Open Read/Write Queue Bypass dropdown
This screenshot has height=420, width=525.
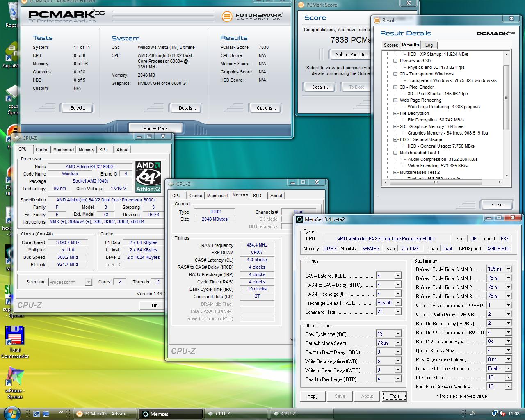click(x=509, y=341)
